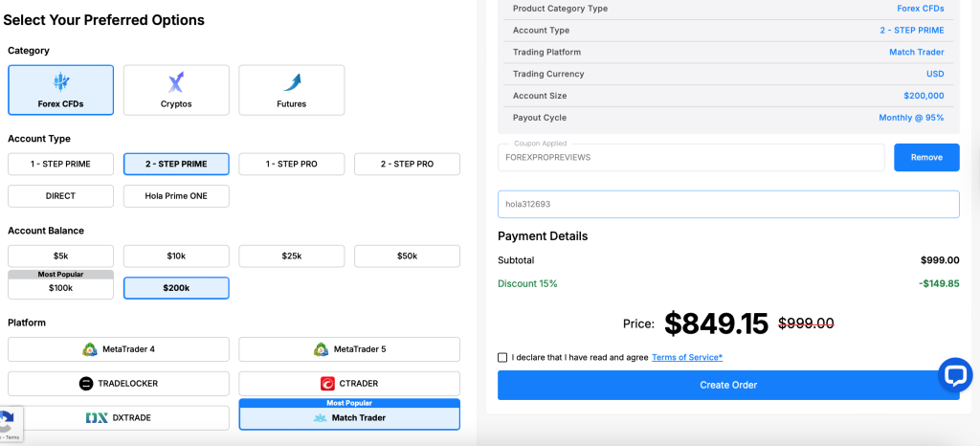
Task: Select the DIRECT account type
Action: (60, 196)
